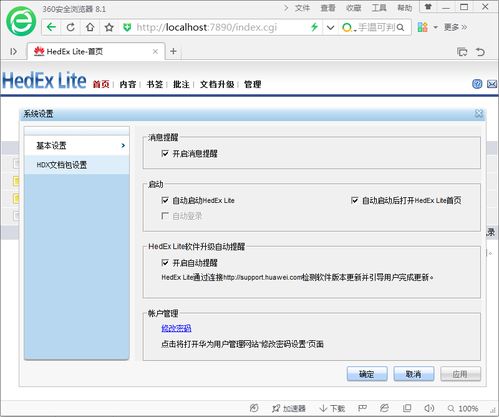
Task: Confirm settings with the 确定 button
Action: [x=367, y=374]
